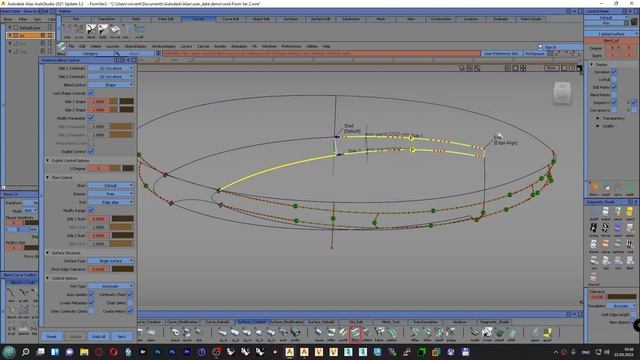Screen dimensions: 640x360
Task: Enable the Chain Select checkbox
Action: point(130,303)
